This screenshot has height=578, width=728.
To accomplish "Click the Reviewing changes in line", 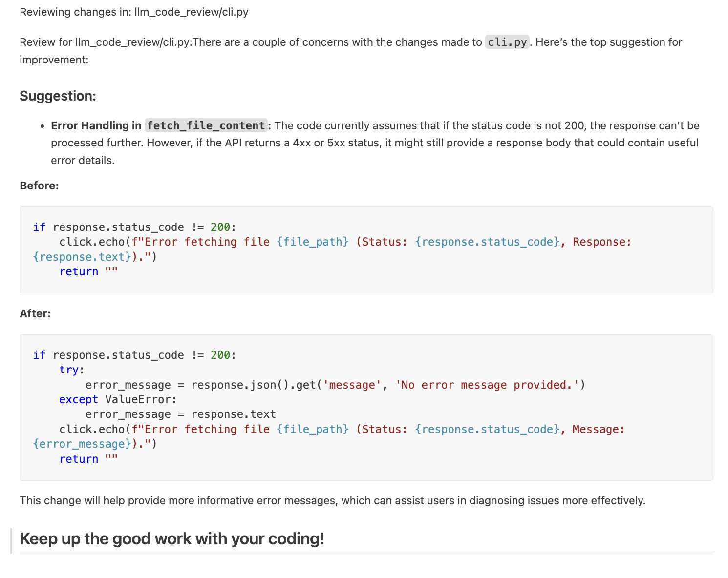I will click(134, 12).
